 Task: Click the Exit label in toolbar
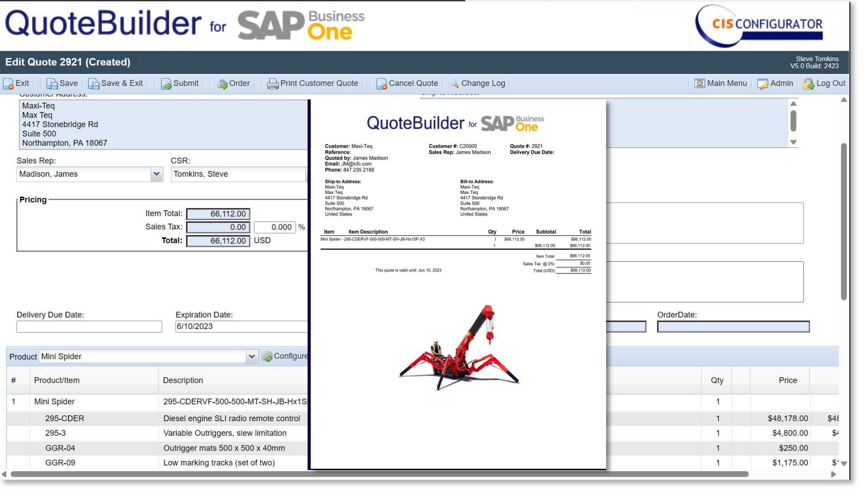tap(22, 83)
